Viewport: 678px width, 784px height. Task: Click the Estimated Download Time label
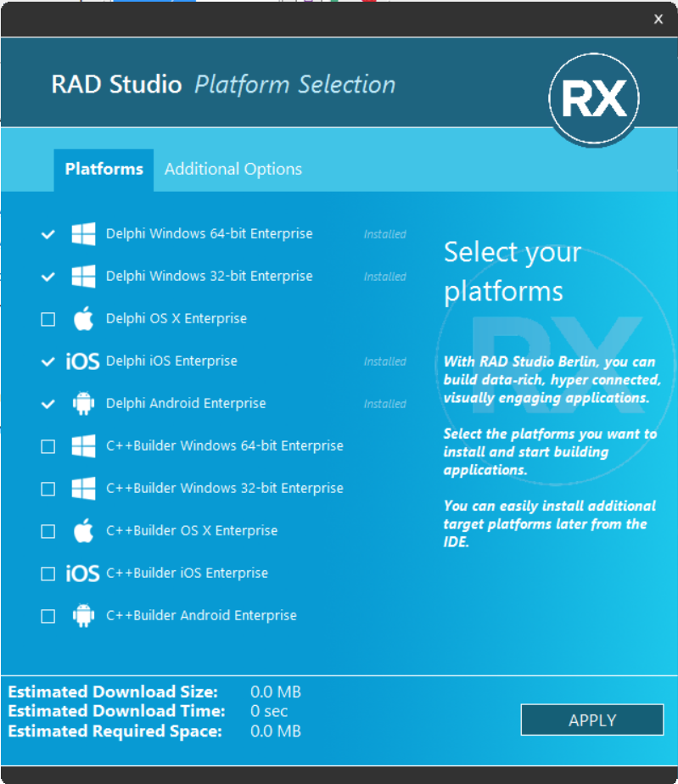(116, 711)
